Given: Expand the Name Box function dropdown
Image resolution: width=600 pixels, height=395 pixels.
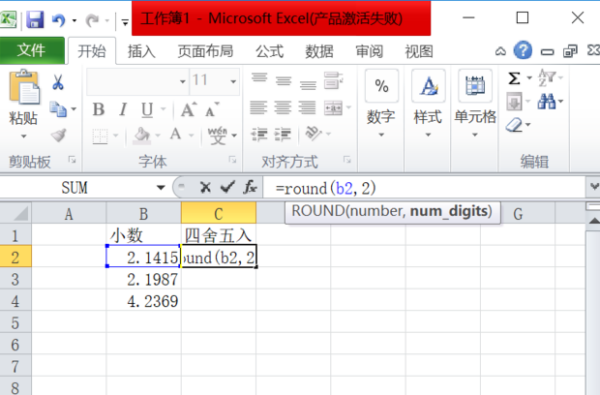Looking at the screenshot, I should point(161,188).
